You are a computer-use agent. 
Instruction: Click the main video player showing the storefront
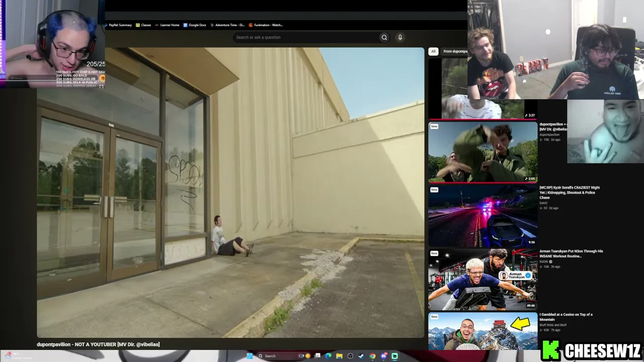point(230,193)
